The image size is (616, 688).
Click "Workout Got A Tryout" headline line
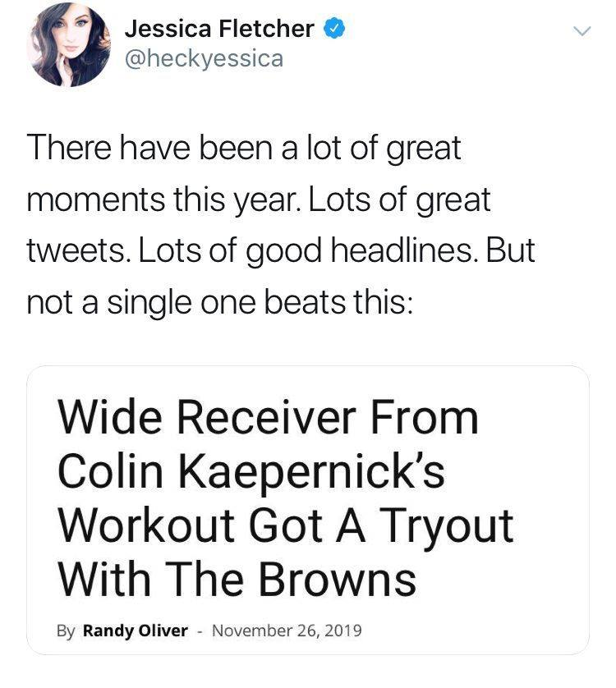[x=285, y=525]
